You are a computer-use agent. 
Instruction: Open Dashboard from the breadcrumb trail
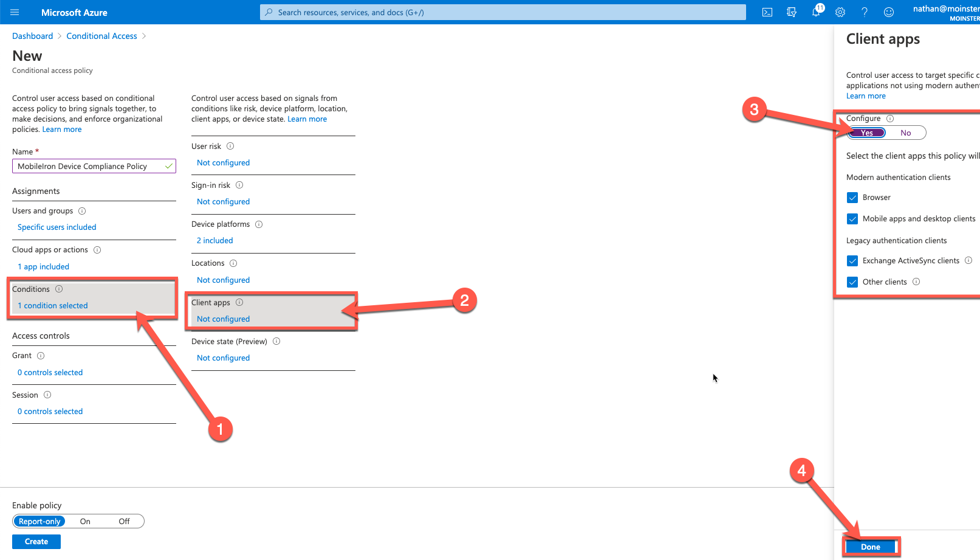(x=32, y=35)
